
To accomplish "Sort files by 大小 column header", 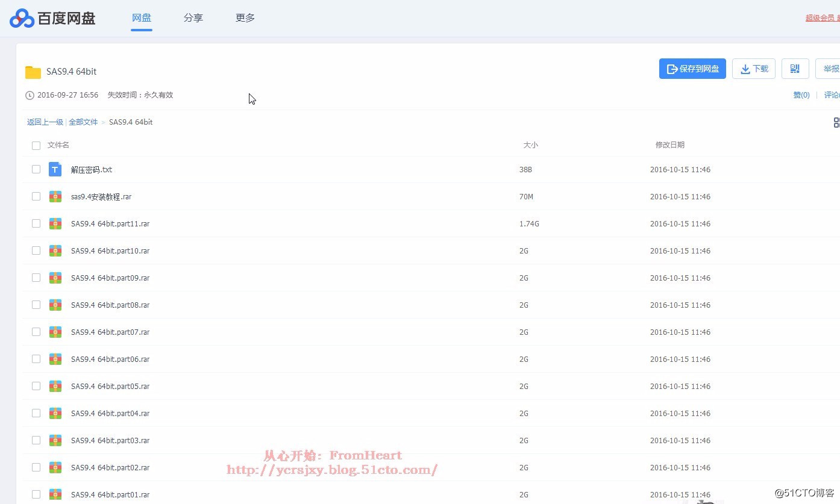I will tap(530, 145).
